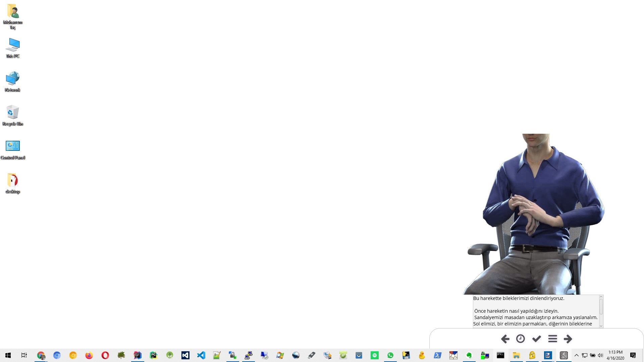Open the notification action center
Image resolution: width=644 pixels, height=362 pixels.
coord(633,355)
